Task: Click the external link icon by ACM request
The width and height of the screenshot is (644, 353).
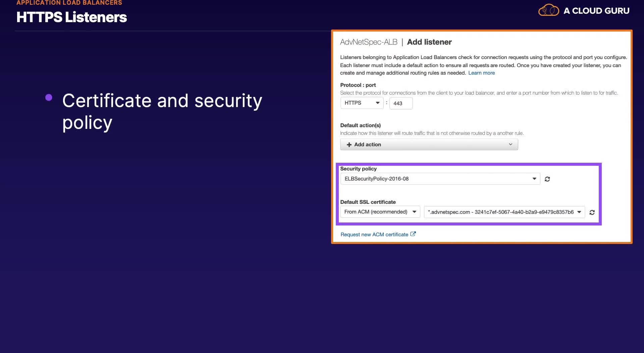Action: 413,234
